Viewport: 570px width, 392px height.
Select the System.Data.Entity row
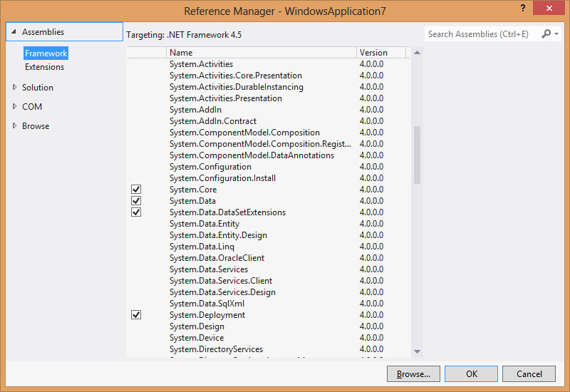pos(269,224)
